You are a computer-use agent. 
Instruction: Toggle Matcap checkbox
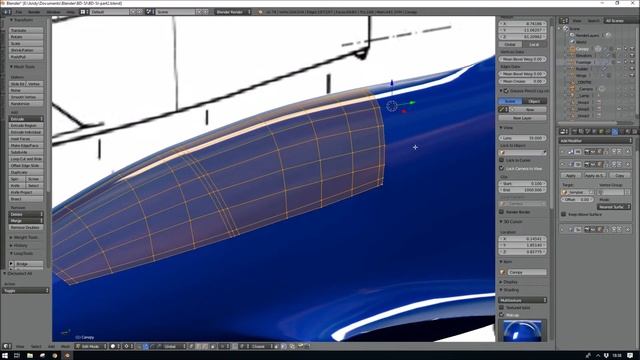(x=502, y=315)
